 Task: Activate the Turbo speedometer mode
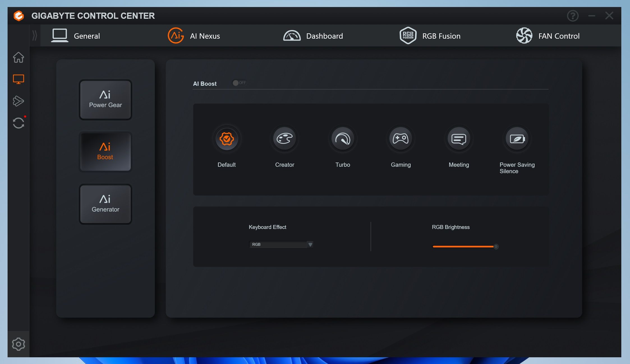point(342,139)
